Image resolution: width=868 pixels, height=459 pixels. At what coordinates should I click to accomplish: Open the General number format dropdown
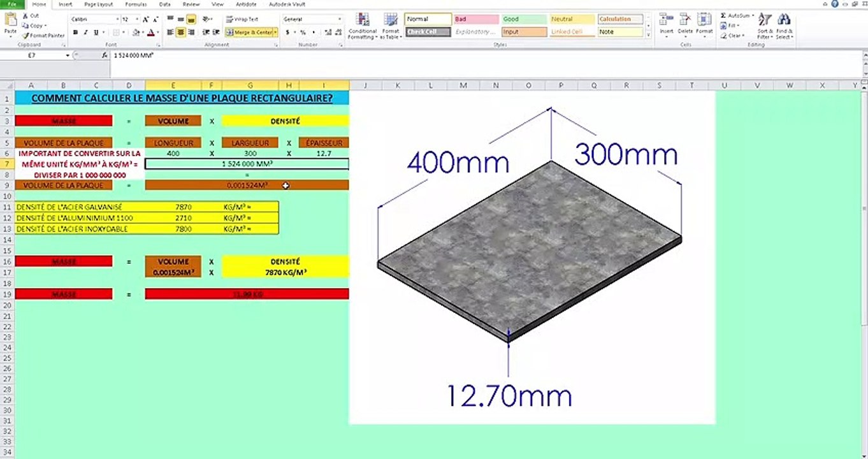pyautogui.click(x=340, y=20)
